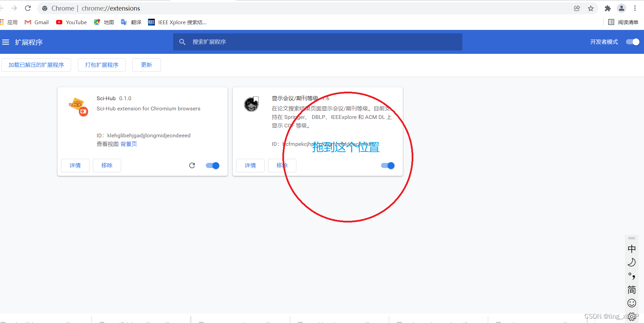The image size is (644, 323).
Task: Click the 显示会议/期刊等级 extension icon
Action: (x=251, y=104)
